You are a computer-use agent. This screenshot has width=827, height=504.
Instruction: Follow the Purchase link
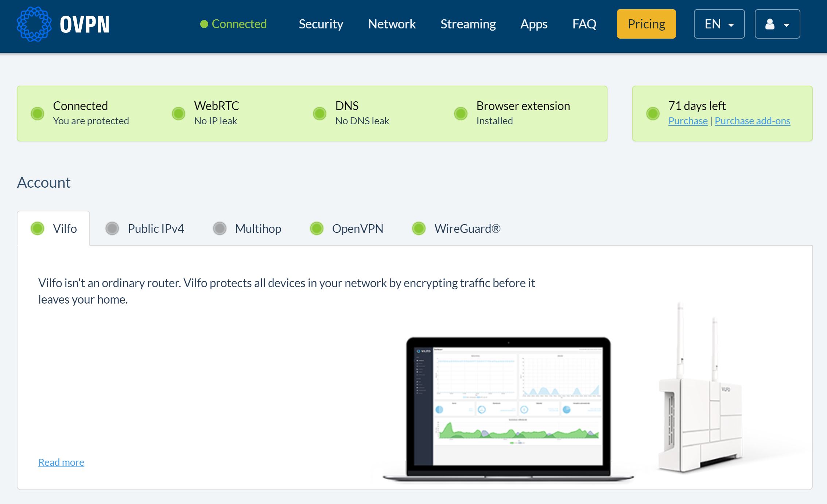click(x=688, y=121)
